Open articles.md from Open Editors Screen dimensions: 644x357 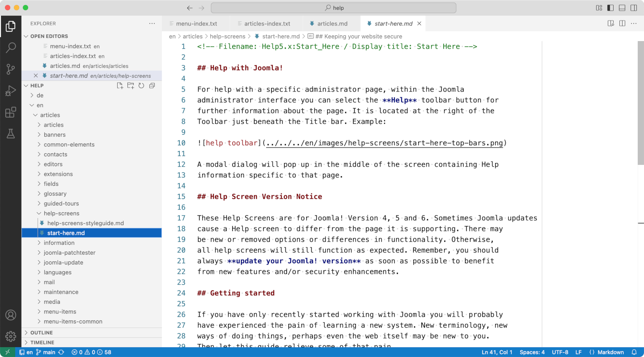92,66
